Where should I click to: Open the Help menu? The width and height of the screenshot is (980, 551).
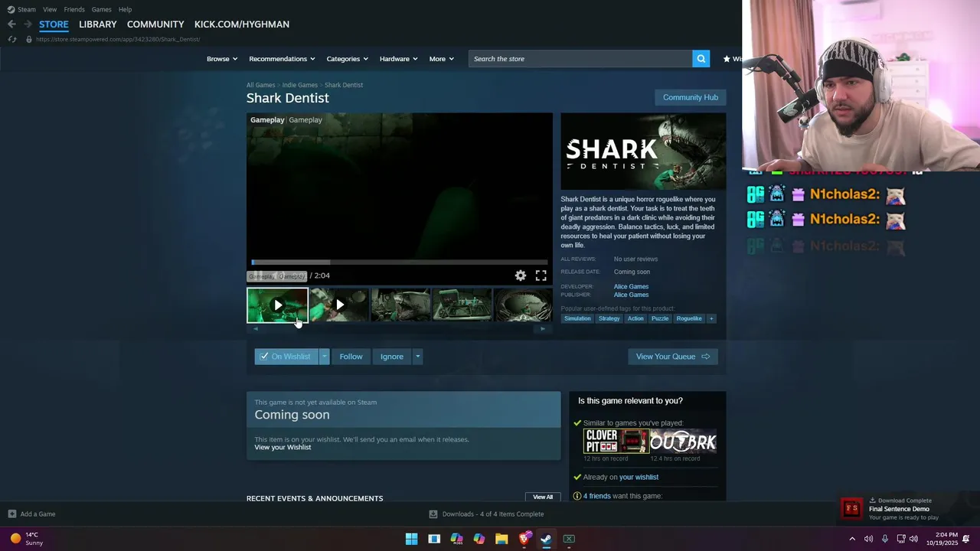click(x=125, y=9)
